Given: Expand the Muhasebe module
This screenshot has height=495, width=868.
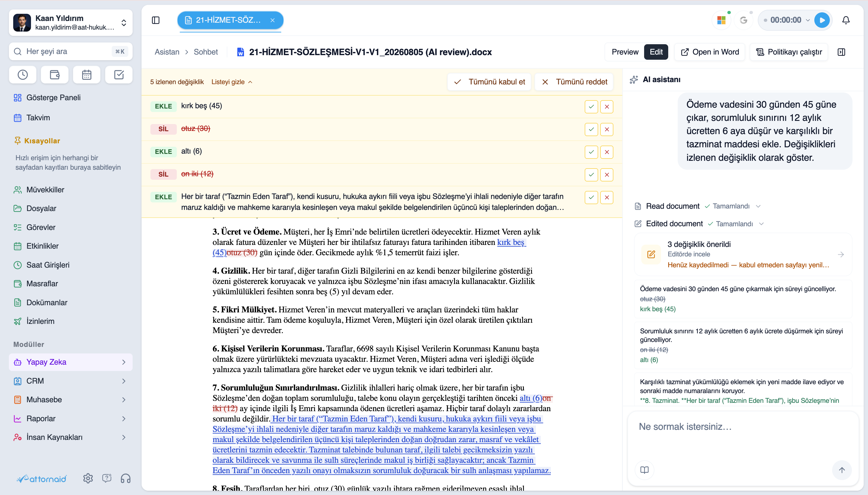Looking at the screenshot, I should click(71, 400).
